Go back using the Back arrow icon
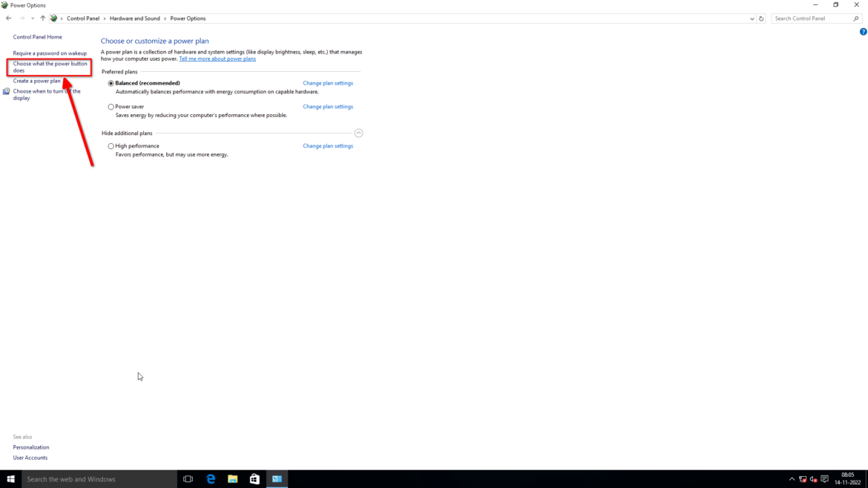The width and height of the screenshot is (868, 488). click(9, 19)
